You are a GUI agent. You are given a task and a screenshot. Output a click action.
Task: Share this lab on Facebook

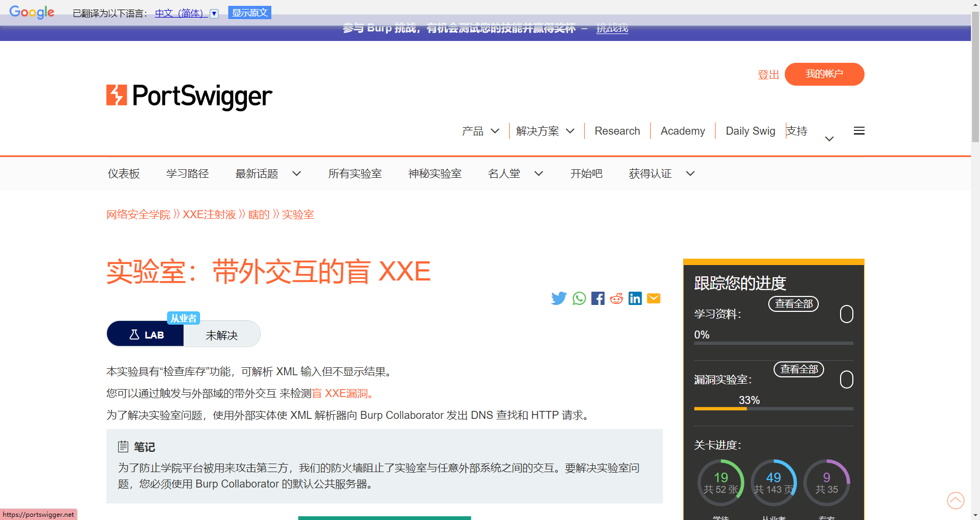(x=598, y=299)
